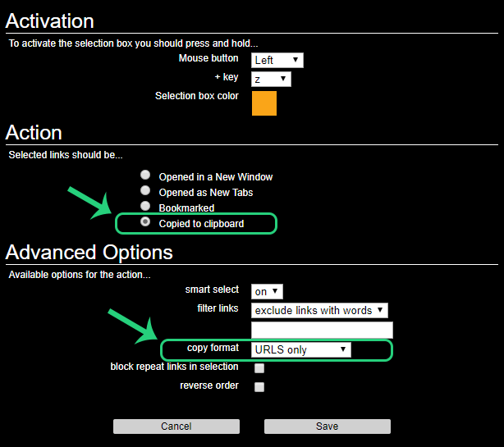The image size is (504, 447).
Task: Click the Activation section heading
Action: pyautogui.click(x=50, y=21)
